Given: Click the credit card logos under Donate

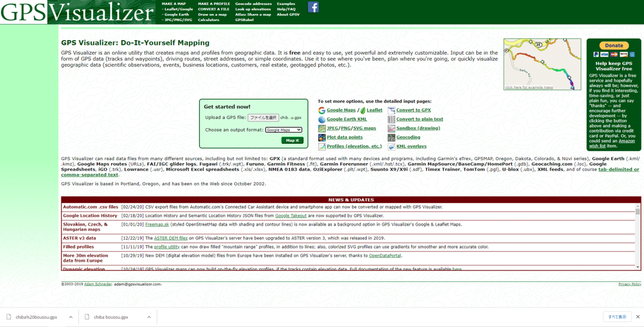Looking at the screenshot, I should [x=614, y=55].
